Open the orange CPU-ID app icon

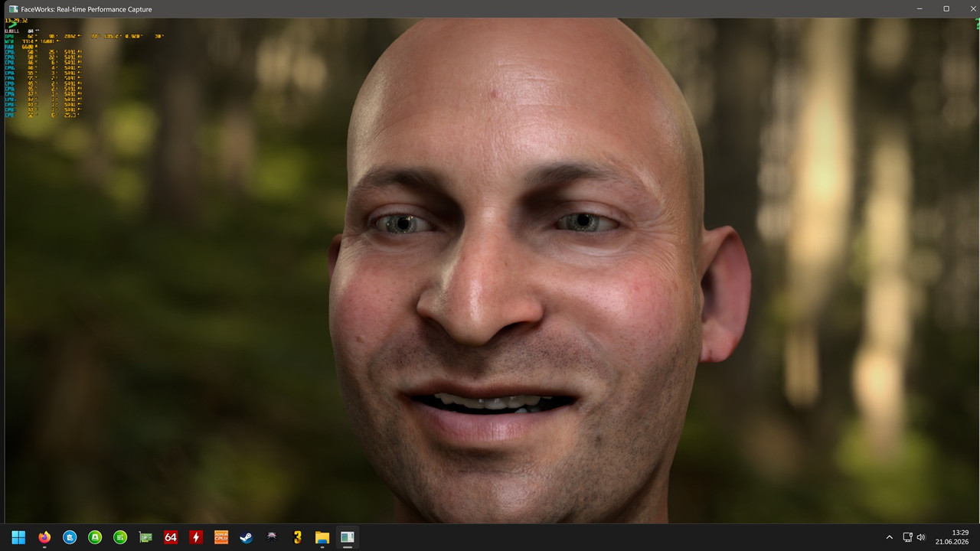coord(221,537)
